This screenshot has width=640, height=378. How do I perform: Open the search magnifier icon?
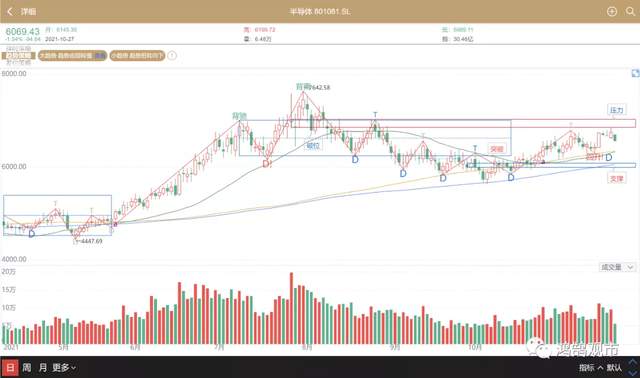[x=630, y=11]
